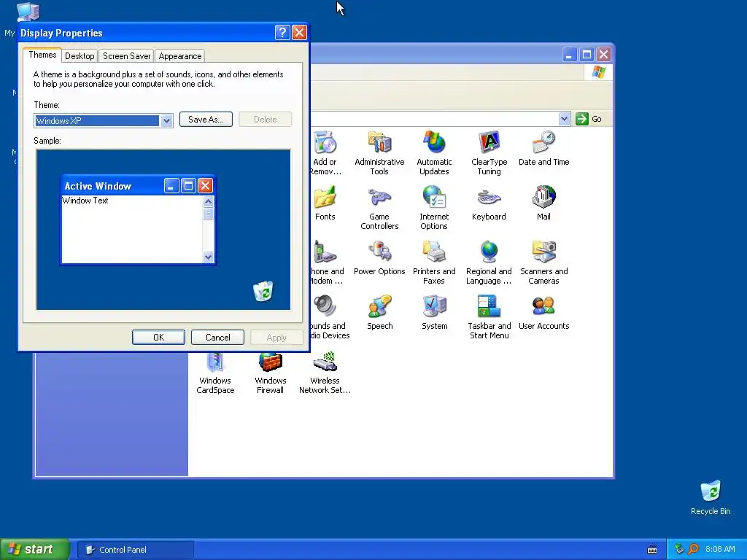Expand the Theme dropdown list

coord(166,121)
